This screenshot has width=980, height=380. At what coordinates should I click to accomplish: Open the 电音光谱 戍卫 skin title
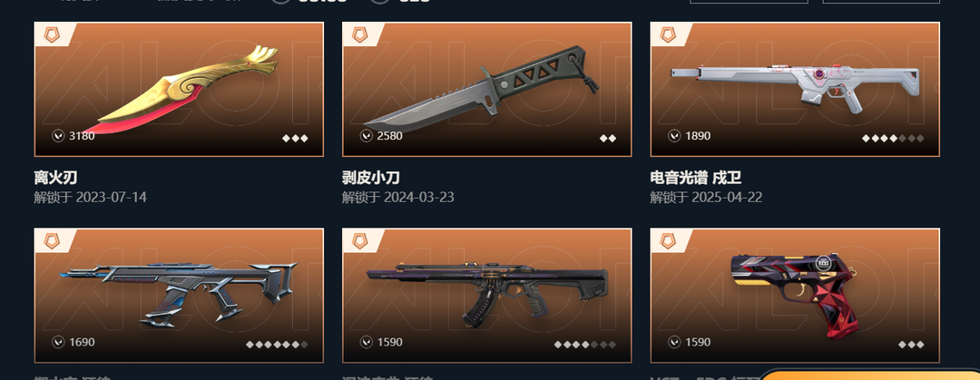[x=696, y=178]
